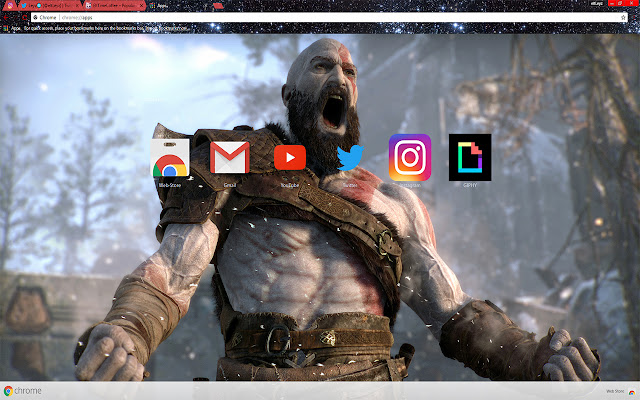Close the Twitter tab
Screen dimensions: 640x400
pyautogui.click(x=77, y=6)
